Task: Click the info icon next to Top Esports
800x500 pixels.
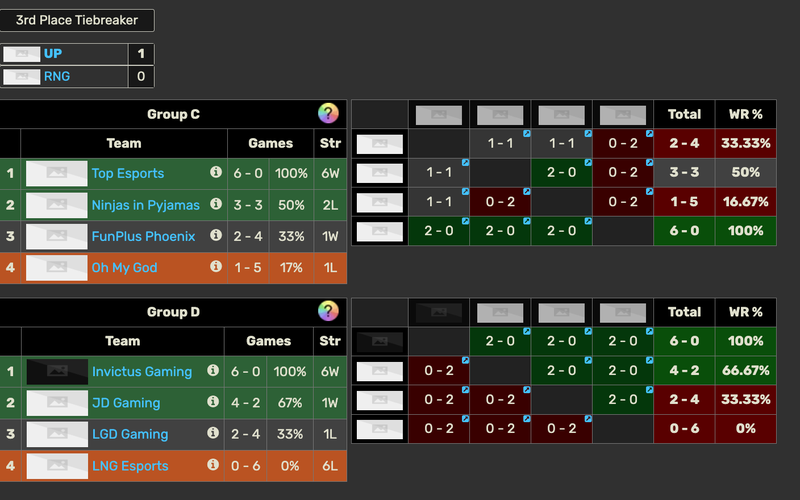Action: click(x=216, y=172)
